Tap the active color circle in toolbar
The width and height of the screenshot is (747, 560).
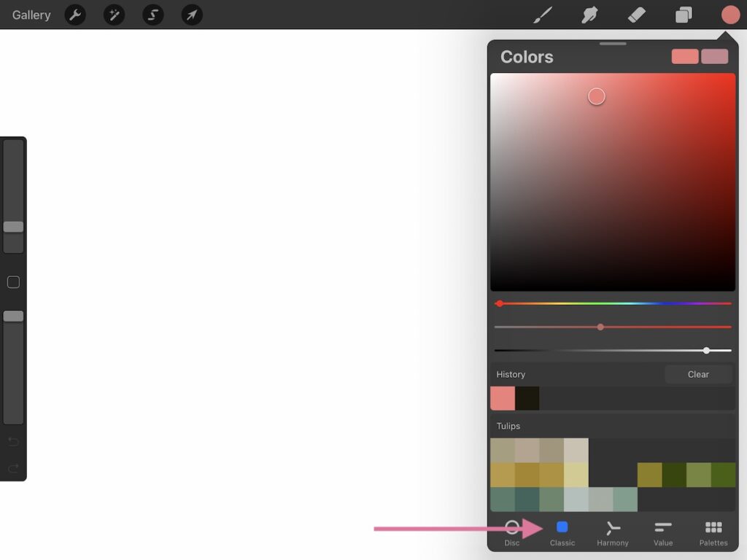730,15
